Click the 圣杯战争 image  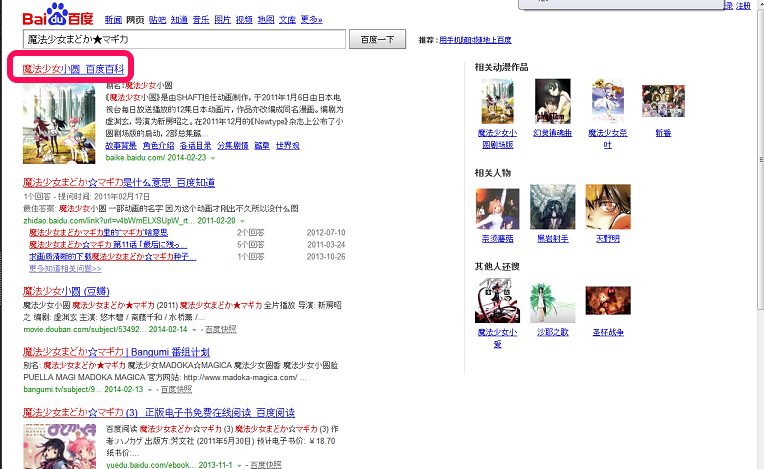(x=608, y=300)
